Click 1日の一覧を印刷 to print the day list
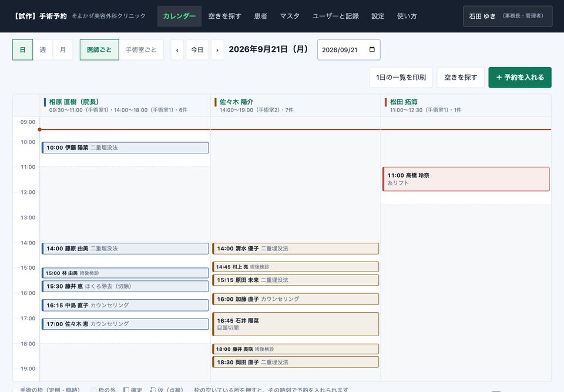 tap(401, 78)
